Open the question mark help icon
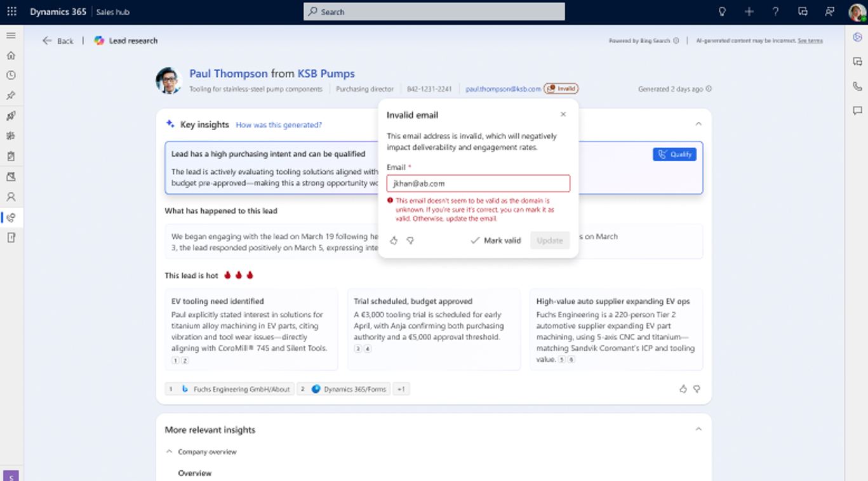This screenshot has height=481, width=868. pyautogui.click(x=775, y=12)
